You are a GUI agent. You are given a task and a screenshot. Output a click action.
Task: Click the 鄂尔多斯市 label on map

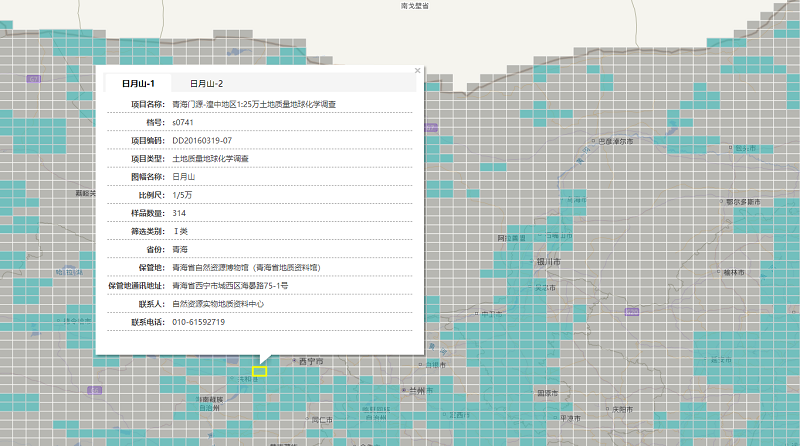click(x=743, y=202)
